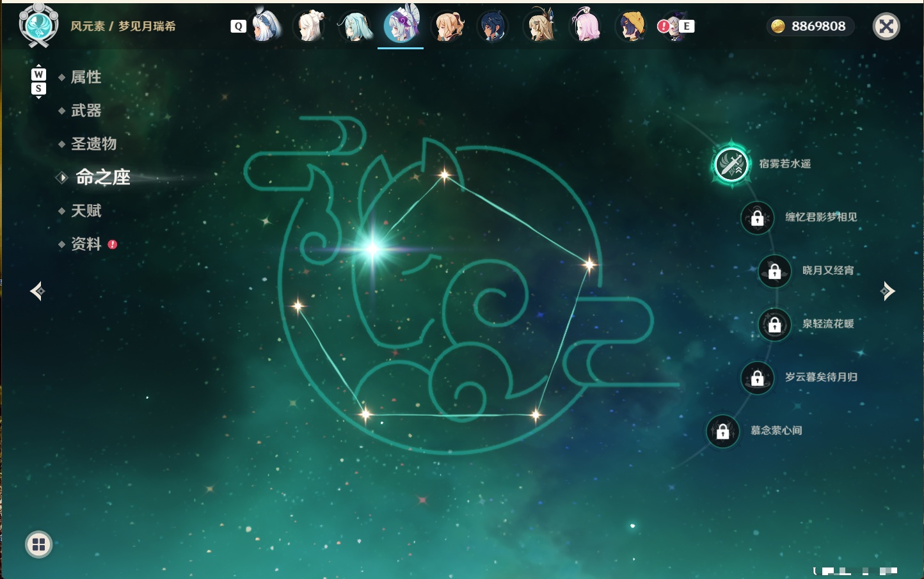
Task: Open the 圣遗物 artifacts menu
Action: [x=93, y=144]
